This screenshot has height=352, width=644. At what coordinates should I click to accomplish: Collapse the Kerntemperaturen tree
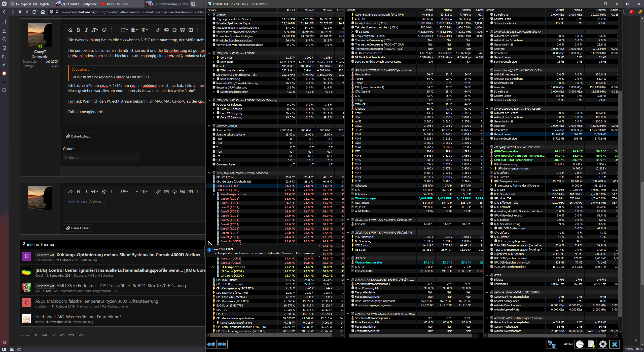pos(213,194)
